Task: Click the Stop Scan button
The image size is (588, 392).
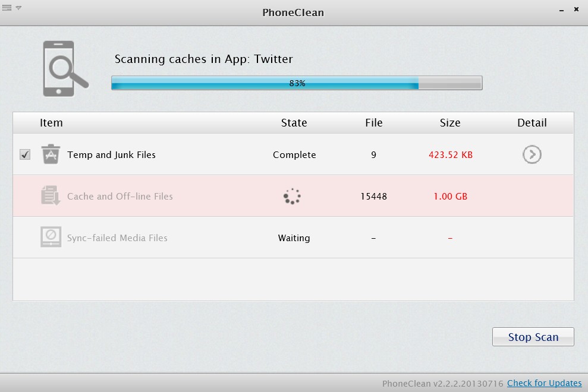Action: [533, 337]
